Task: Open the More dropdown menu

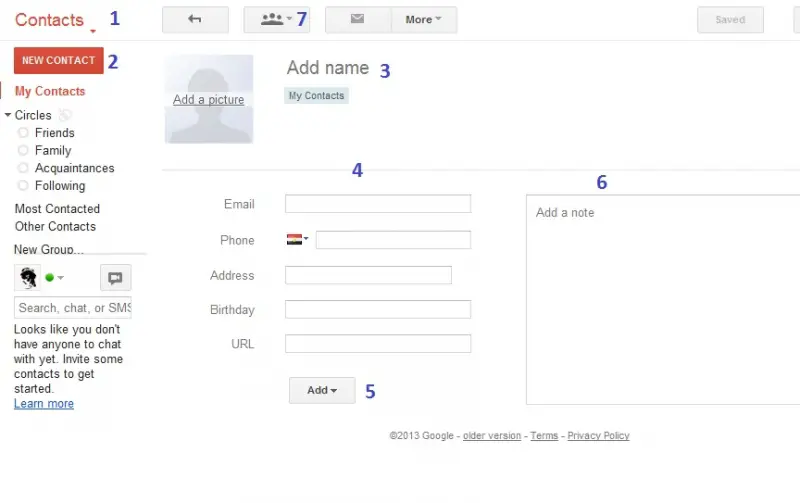Action: click(x=424, y=20)
